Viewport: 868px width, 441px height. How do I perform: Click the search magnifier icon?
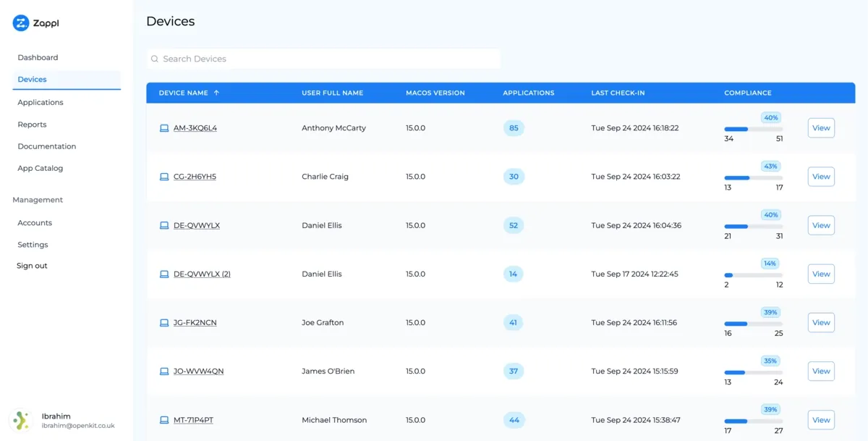click(155, 58)
